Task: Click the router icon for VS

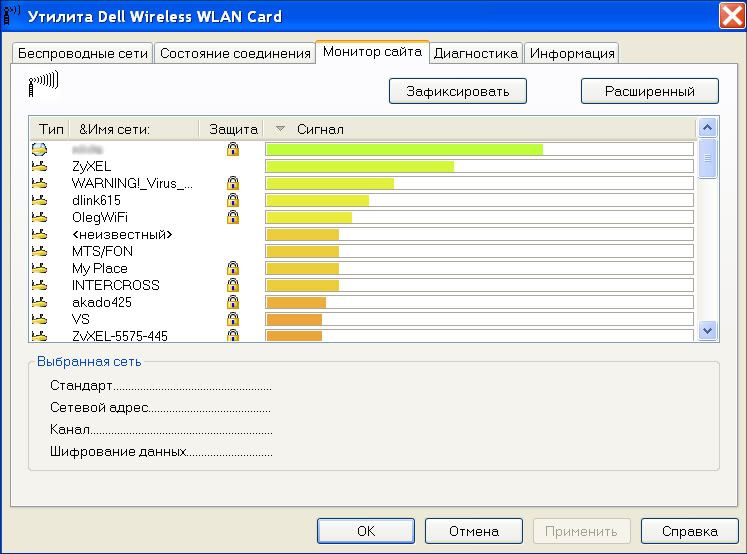Action: coord(39,319)
